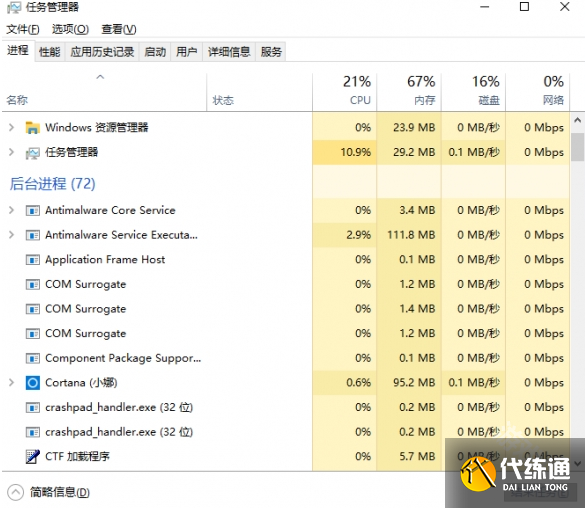585x508 pixels.
Task: Click the sort arrow above 名称 column
Action: [x=100, y=77]
